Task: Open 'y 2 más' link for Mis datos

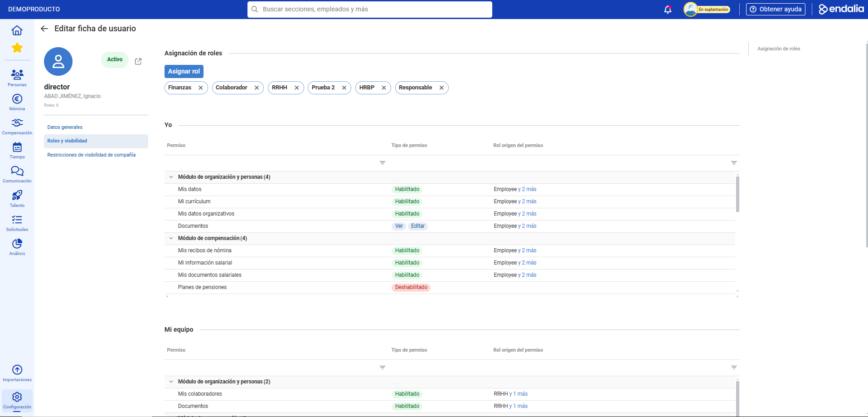Action: [x=527, y=189]
